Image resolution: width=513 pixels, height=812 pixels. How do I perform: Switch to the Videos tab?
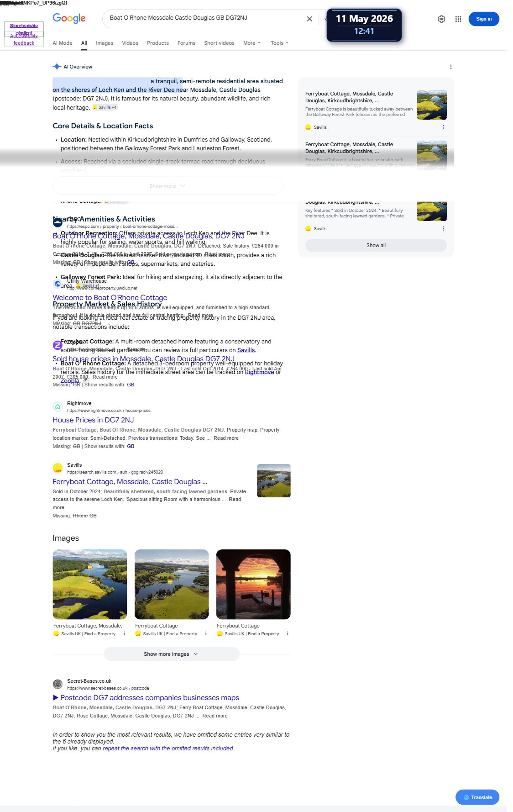tap(130, 43)
